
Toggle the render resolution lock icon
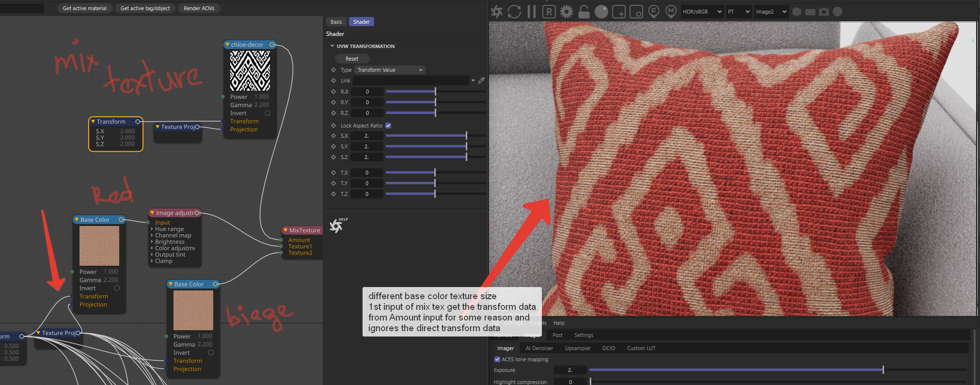[584, 11]
